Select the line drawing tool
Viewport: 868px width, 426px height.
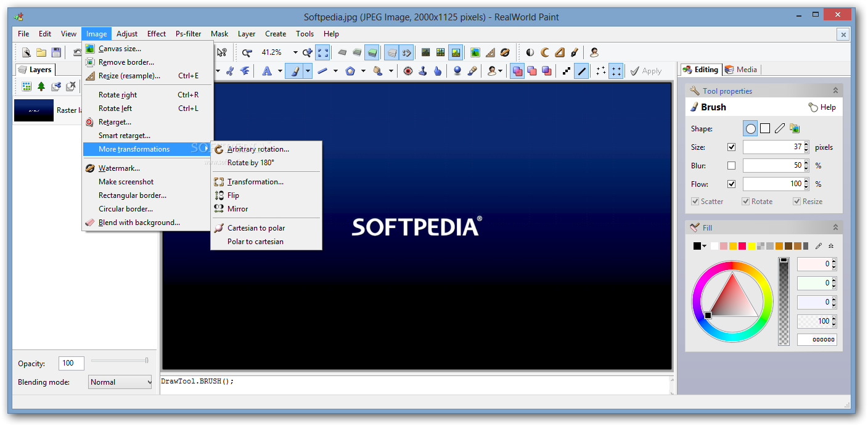coord(322,71)
